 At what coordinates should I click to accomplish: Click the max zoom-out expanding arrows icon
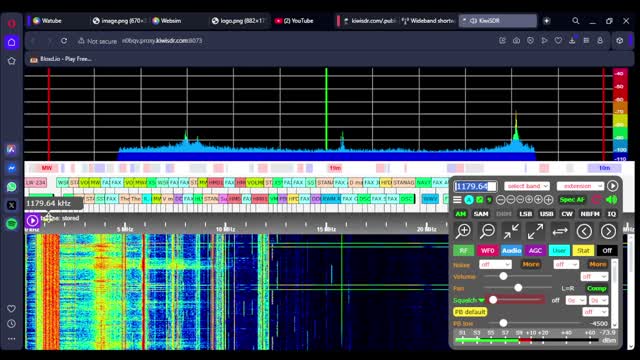(536, 231)
